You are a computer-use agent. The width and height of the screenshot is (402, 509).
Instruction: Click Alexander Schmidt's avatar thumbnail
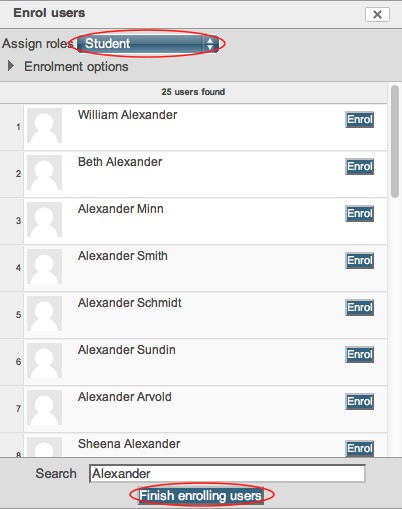pyautogui.click(x=44, y=313)
